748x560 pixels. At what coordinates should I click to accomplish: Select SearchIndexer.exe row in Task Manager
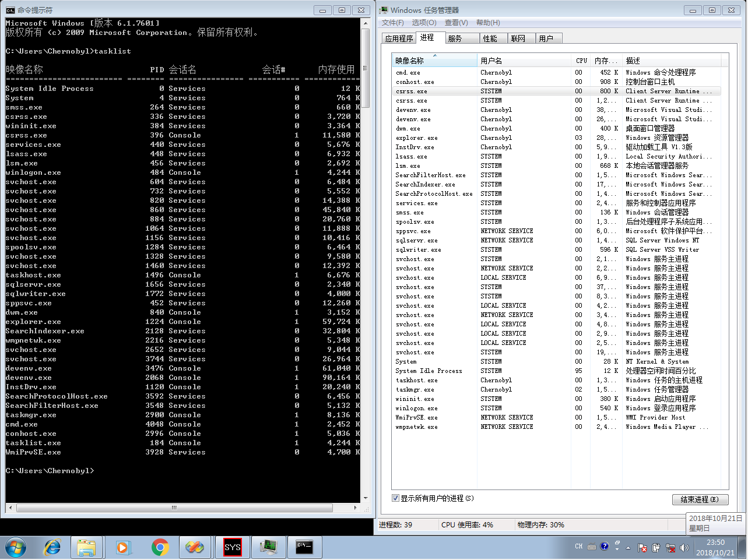558,184
